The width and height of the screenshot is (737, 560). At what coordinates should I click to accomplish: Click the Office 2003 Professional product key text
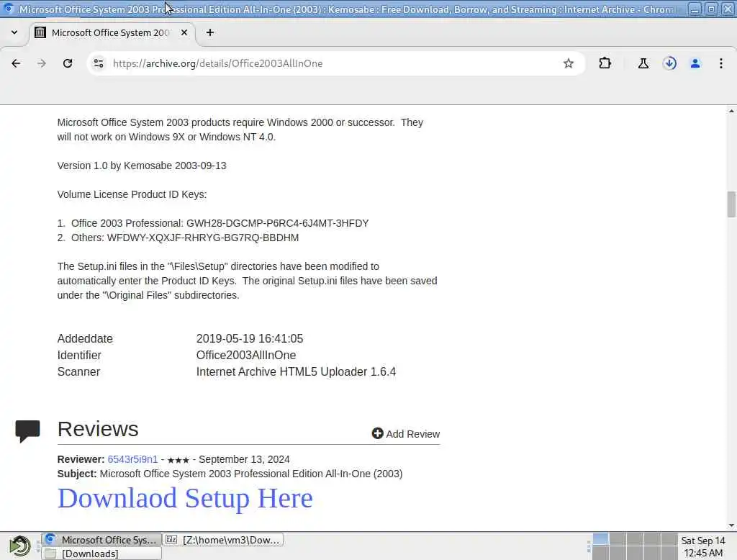click(x=277, y=223)
